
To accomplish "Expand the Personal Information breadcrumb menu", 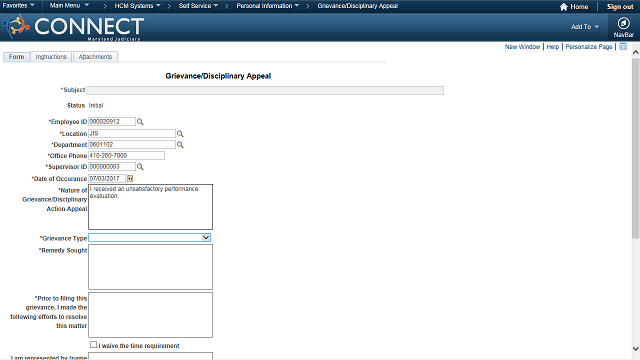I will (268, 6).
